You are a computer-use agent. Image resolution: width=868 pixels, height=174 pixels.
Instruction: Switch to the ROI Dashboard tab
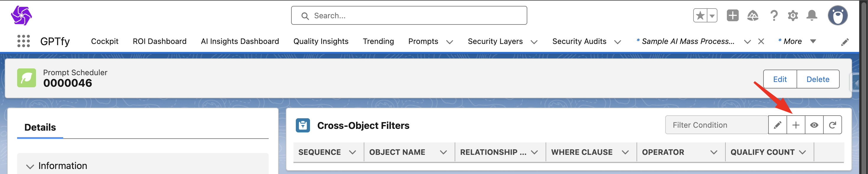click(159, 41)
